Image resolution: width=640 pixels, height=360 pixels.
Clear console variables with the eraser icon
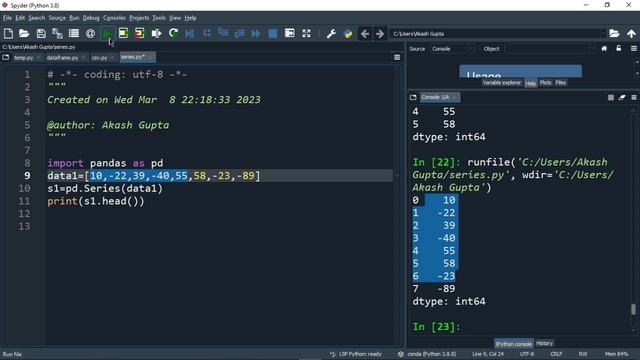point(622,97)
